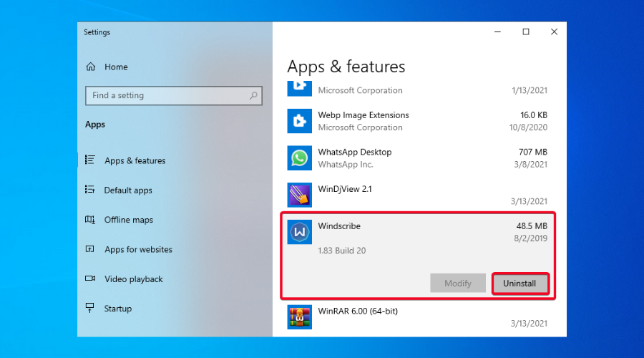Click the 1.83 Build 20 version text
This screenshot has height=358, width=644.
[342, 251]
